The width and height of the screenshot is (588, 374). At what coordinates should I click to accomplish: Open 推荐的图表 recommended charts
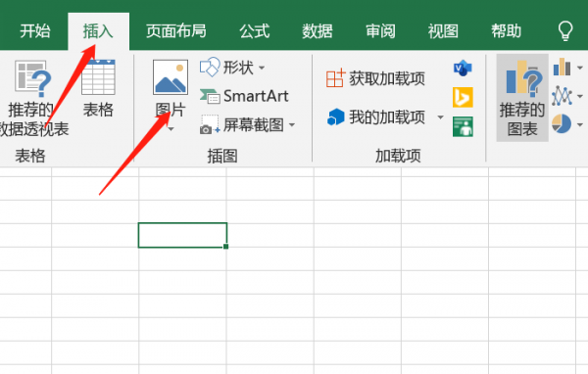click(522, 98)
